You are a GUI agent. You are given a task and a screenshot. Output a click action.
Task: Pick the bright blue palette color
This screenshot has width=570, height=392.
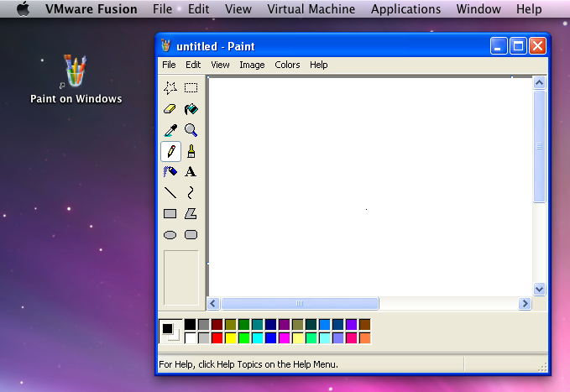coord(271,337)
